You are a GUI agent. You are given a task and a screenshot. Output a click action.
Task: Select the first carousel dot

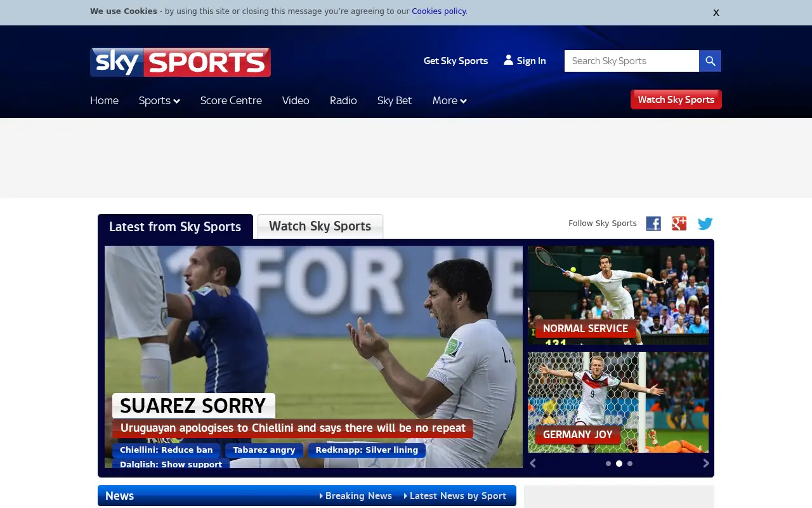(x=608, y=464)
